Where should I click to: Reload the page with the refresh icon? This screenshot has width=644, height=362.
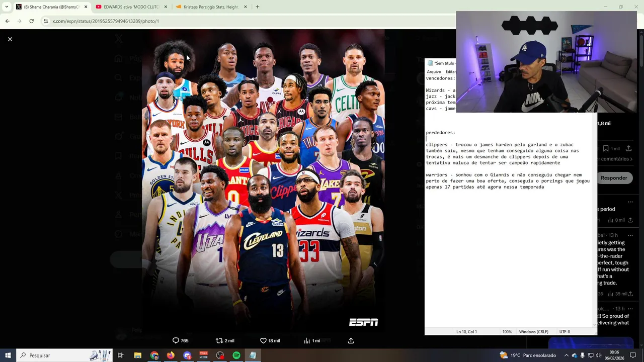[x=31, y=21]
